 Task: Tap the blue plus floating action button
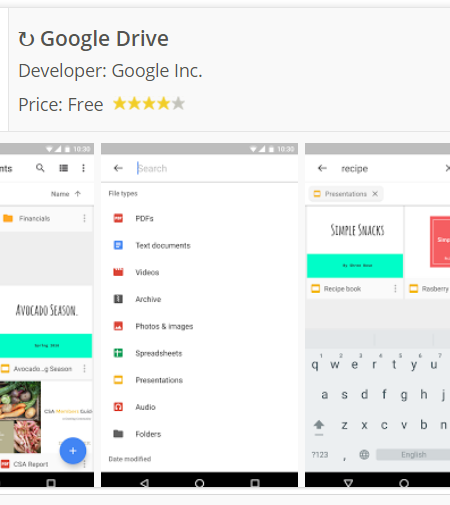point(73,451)
